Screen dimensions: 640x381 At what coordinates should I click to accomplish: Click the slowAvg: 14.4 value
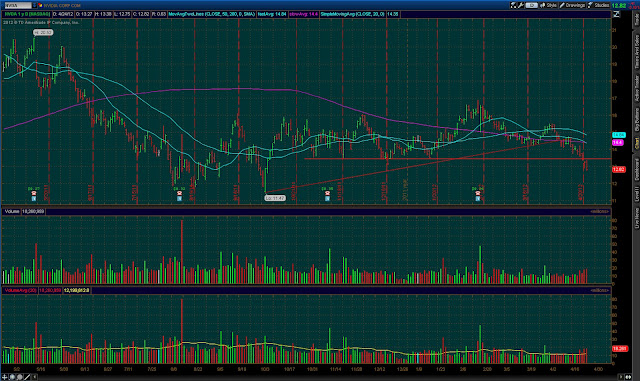tap(304, 14)
